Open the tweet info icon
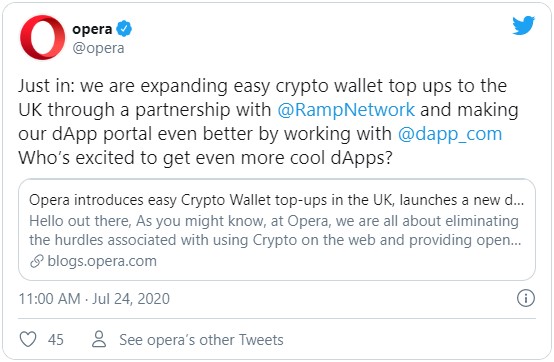 tap(526, 298)
